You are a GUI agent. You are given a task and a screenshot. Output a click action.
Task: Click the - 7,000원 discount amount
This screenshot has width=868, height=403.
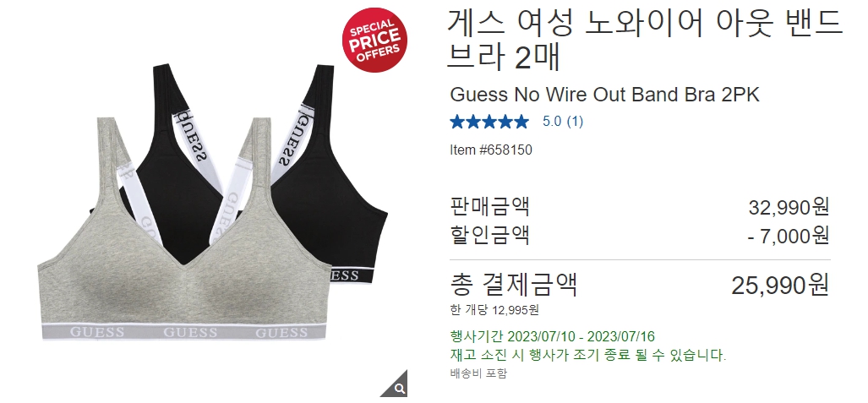(x=789, y=236)
